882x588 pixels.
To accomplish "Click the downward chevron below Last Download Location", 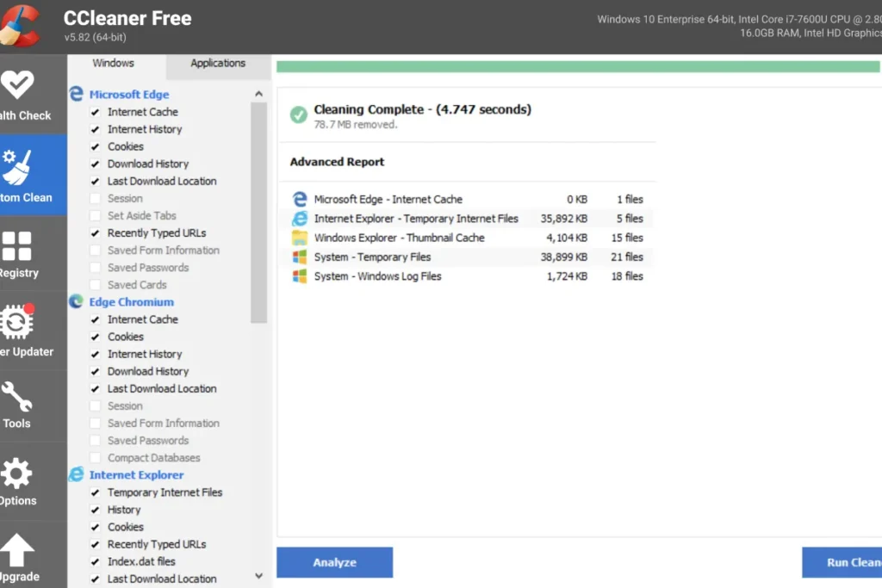I will pyautogui.click(x=258, y=575).
